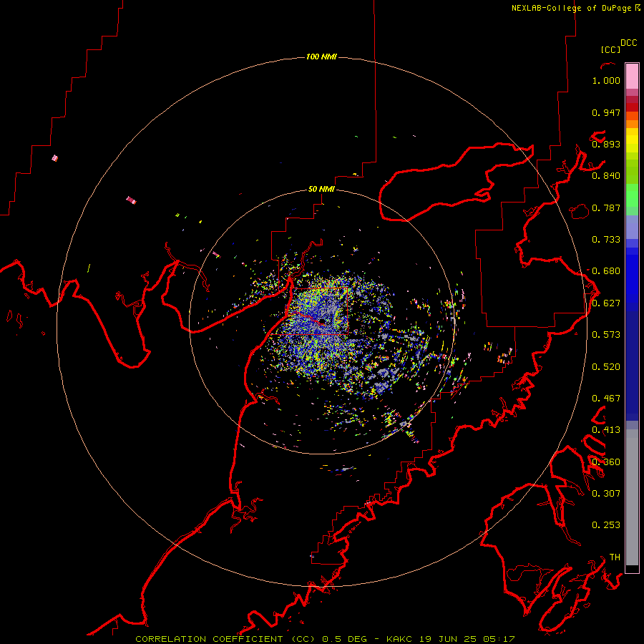This screenshot has width=644, height=644.
Task: Click the [CC] label above the legend
Action: coord(610,49)
